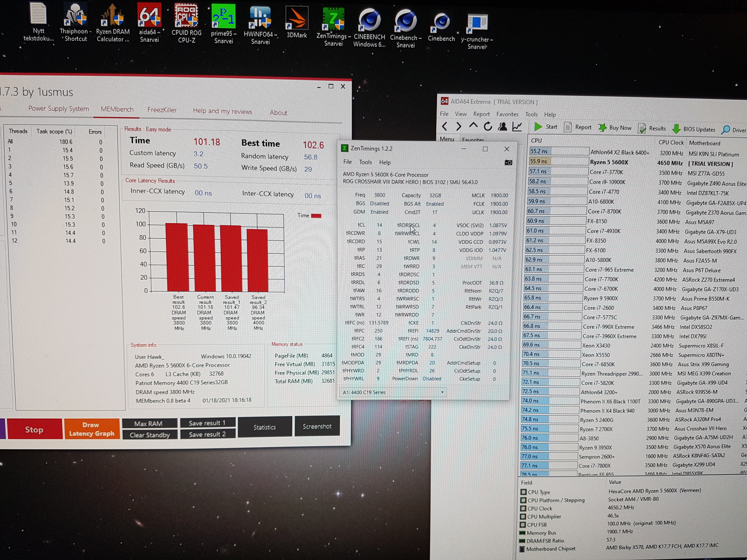Open AIDA64 Tools menu

(531, 114)
